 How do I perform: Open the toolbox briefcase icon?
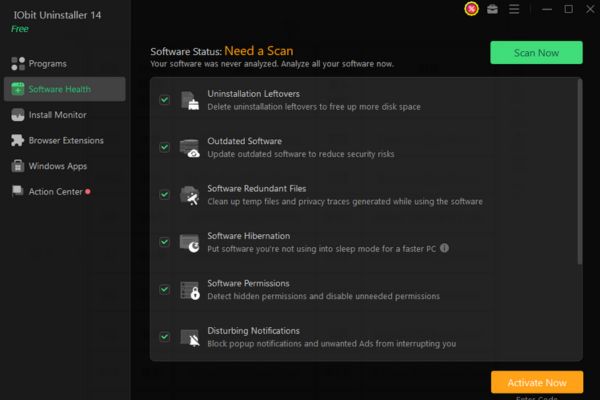pos(492,9)
